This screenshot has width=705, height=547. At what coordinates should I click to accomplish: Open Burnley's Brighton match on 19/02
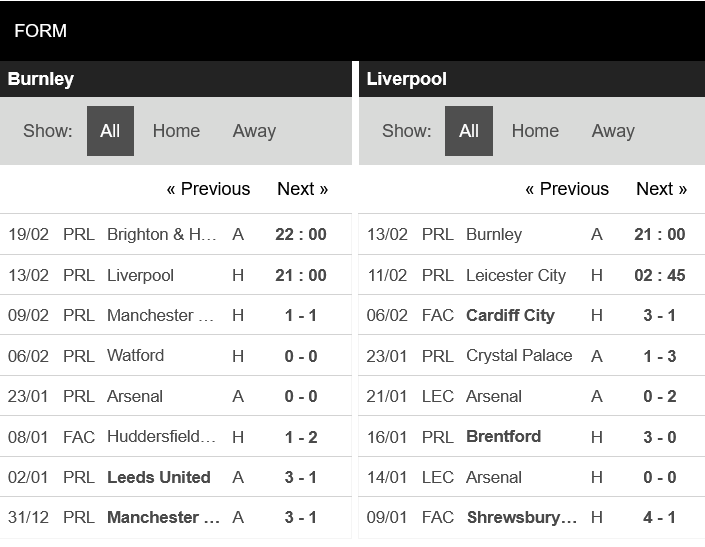175,234
